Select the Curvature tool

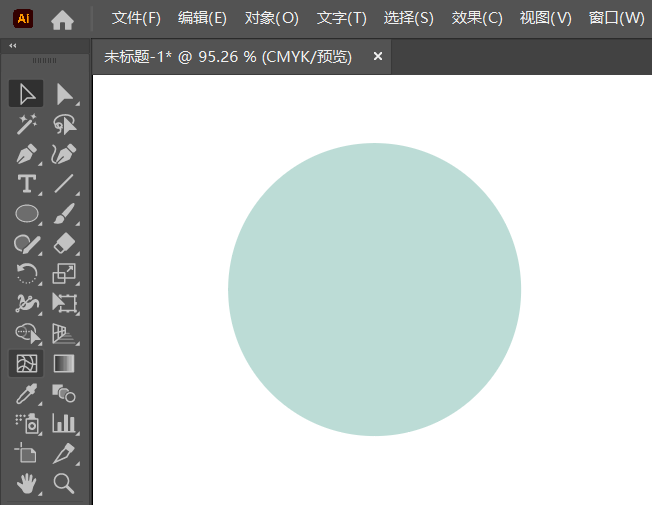64,154
